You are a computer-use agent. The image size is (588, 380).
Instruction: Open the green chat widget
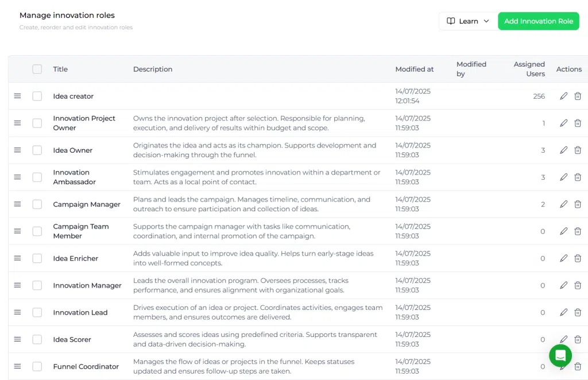pyautogui.click(x=560, y=355)
